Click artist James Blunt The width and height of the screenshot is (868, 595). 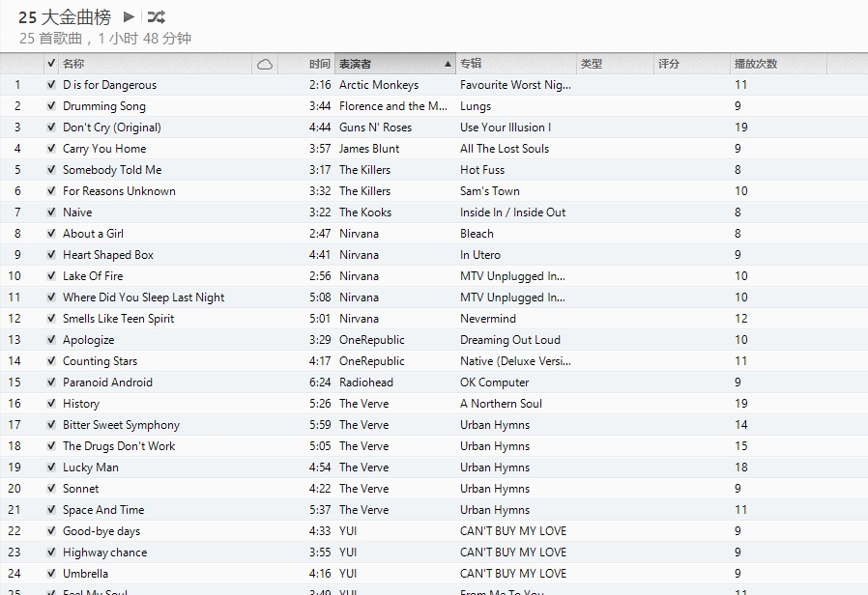pyautogui.click(x=369, y=149)
